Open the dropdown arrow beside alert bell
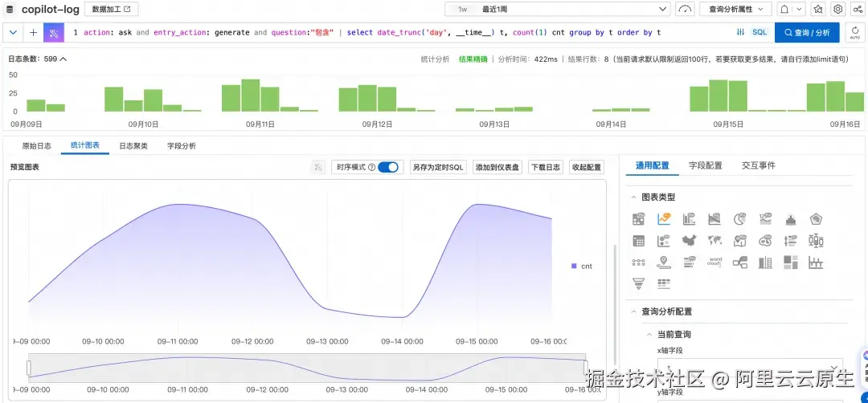 pyautogui.click(x=800, y=9)
